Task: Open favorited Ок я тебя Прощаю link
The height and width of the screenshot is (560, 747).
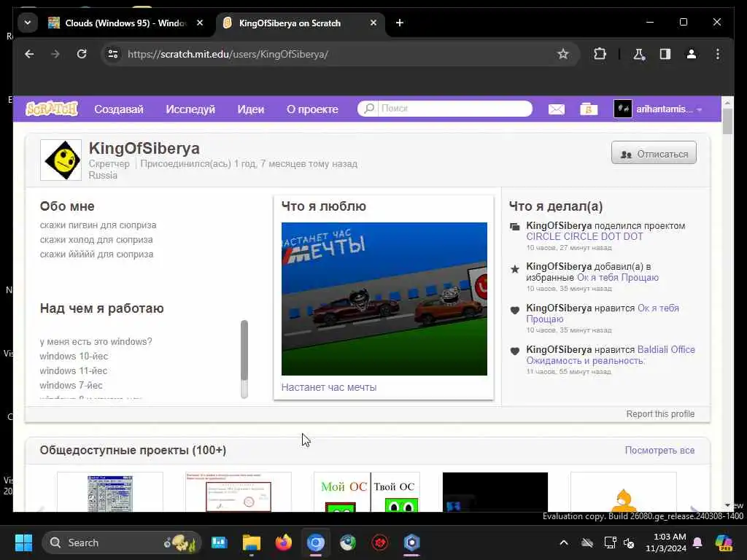Action: (x=618, y=278)
